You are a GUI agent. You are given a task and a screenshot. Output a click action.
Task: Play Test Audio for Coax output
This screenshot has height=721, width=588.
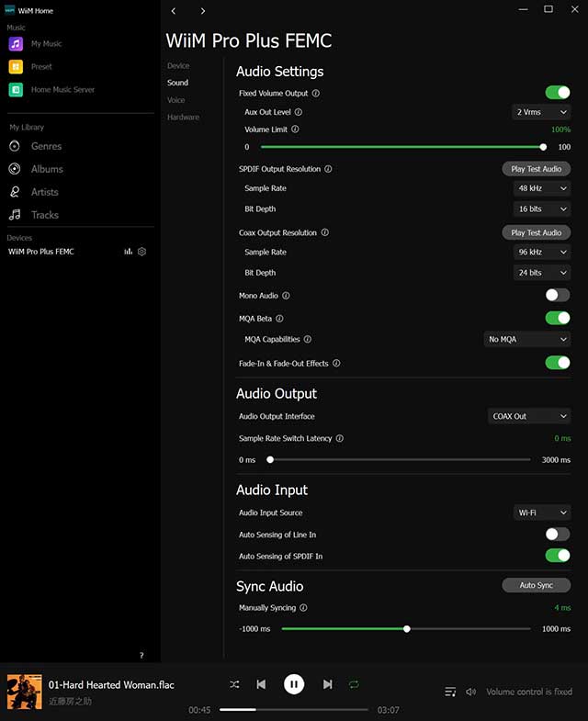click(537, 232)
